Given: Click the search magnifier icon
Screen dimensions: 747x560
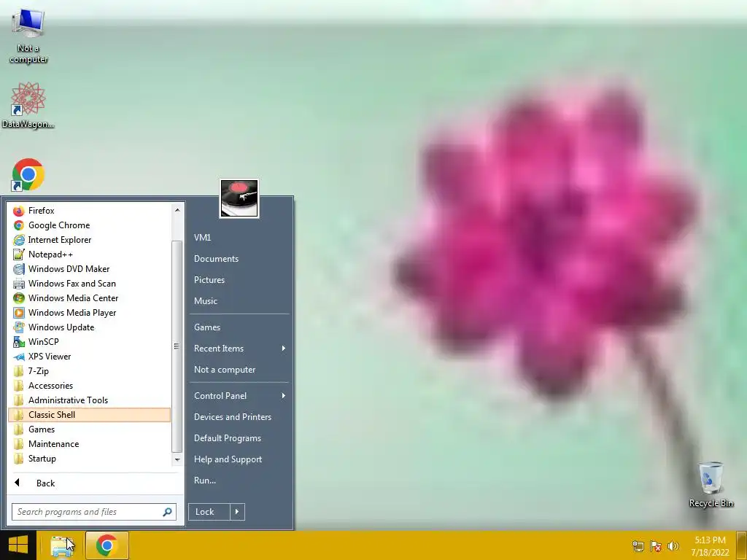Looking at the screenshot, I should [167, 512].
